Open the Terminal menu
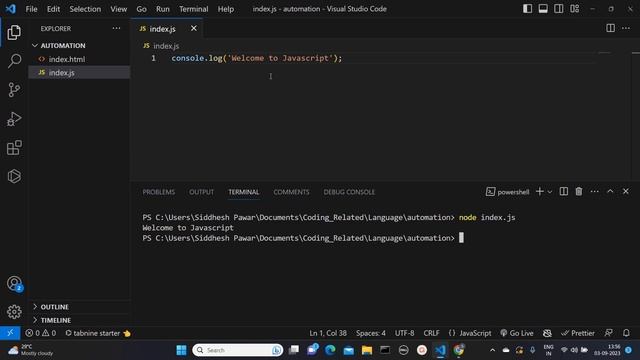This screenshot has height=360, width=640. tap(193, 9)
